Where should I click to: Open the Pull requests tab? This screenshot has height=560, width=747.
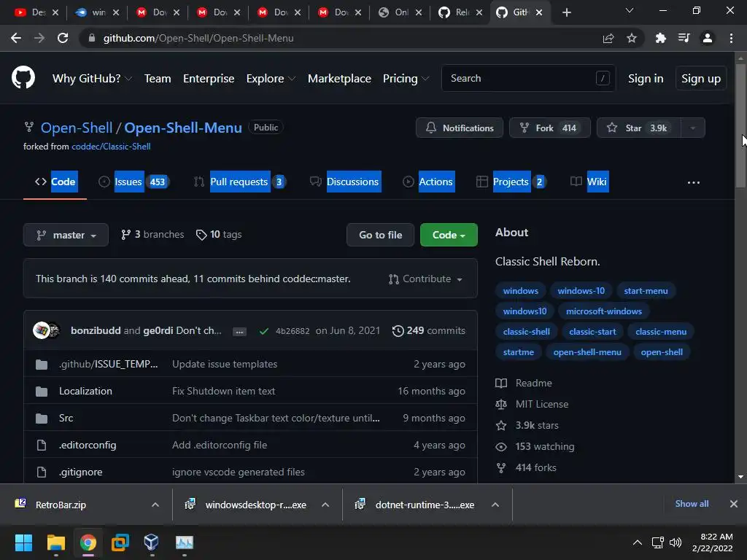(x=239, y=182)
